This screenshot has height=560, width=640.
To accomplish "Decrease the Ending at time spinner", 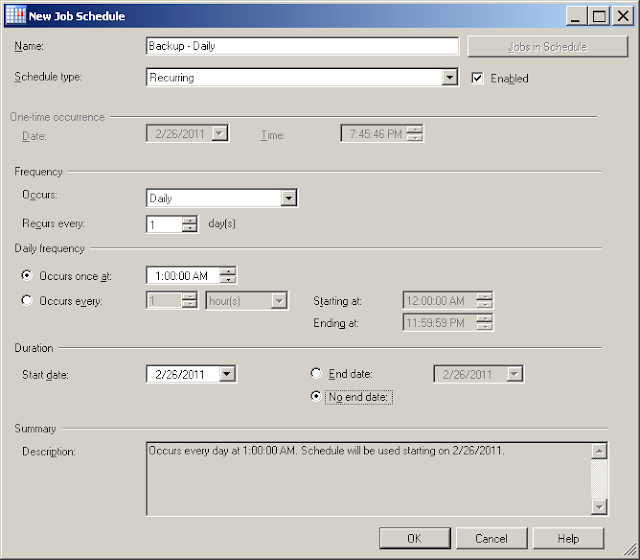I will point(484,327).
